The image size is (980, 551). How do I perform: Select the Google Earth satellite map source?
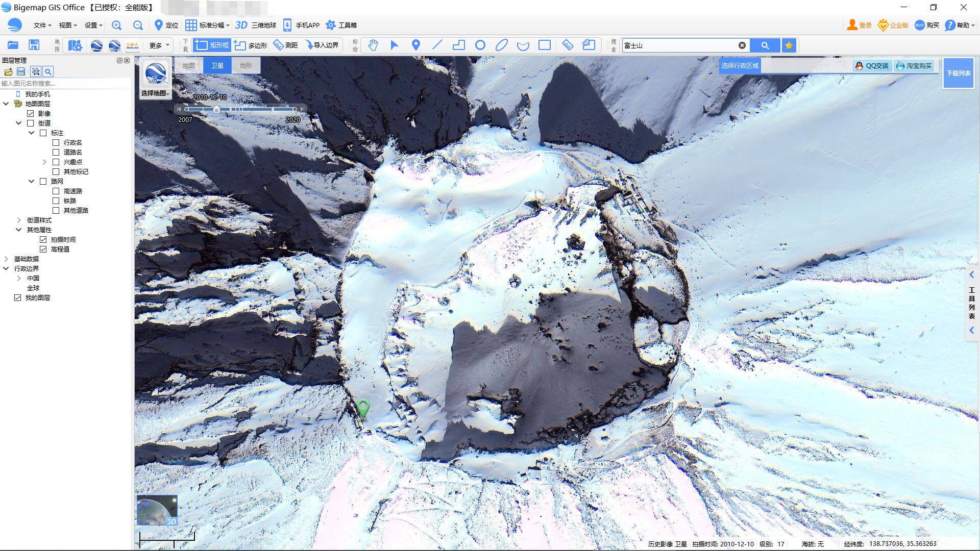coord(96,45)
